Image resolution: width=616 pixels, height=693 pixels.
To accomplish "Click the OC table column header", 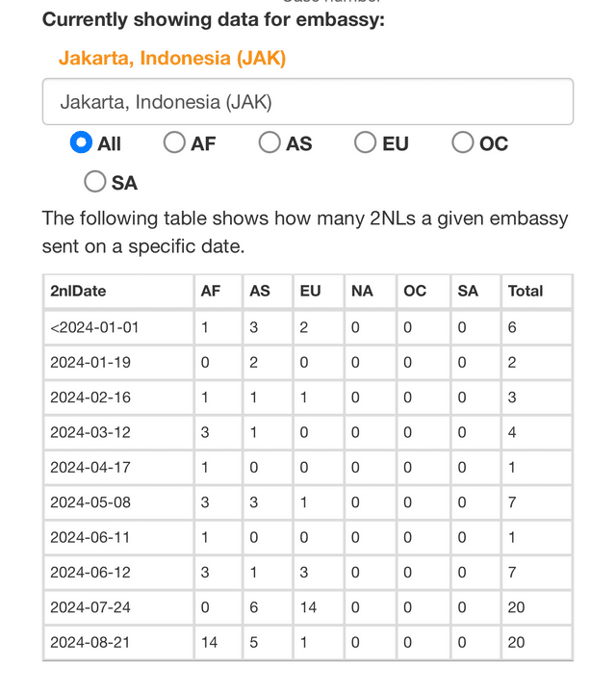I will point(423,292).
